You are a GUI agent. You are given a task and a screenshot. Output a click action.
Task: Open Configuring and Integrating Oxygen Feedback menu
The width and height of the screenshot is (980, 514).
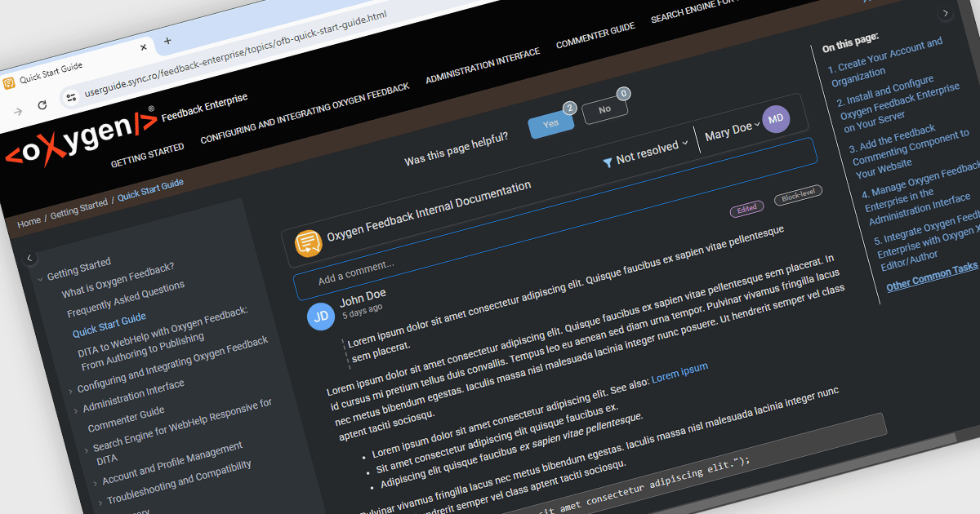[305, 113]
